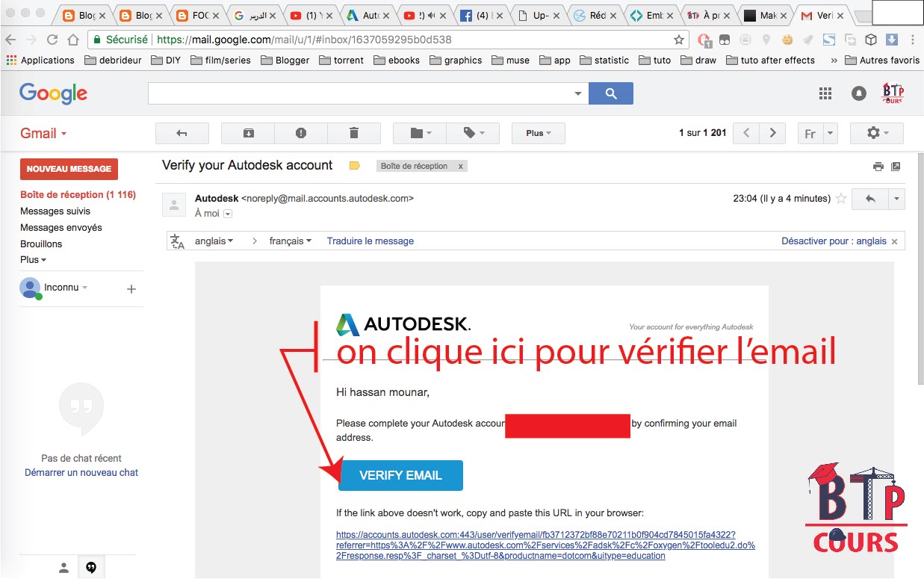Open Google notifications bell
Viewport: 924px width, 579px height.
coord(859,93)
